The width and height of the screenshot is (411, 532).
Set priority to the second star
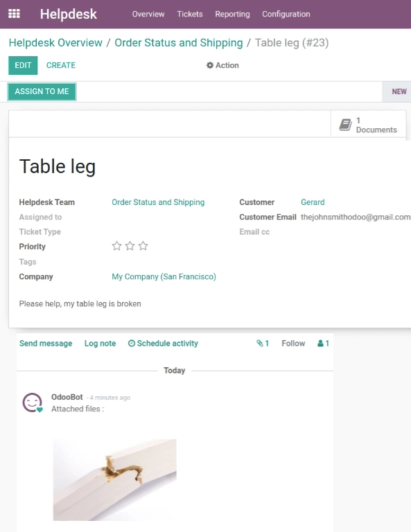130,246
